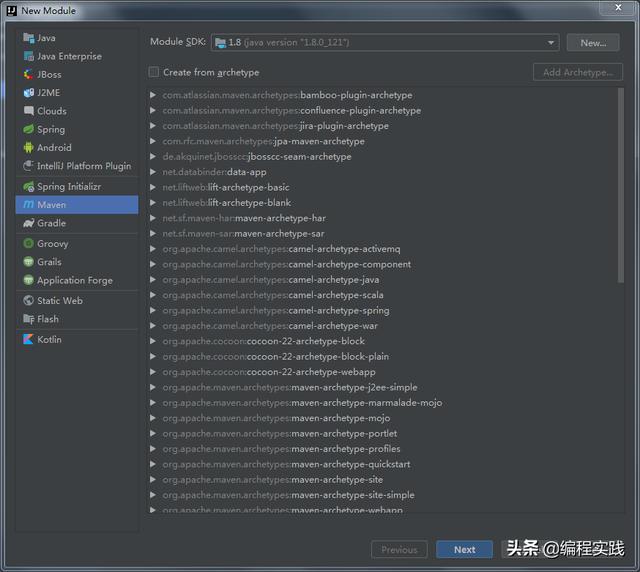Close the New Module dialog
The height and width of the screenshot is (572, 640).
(x=618, y=7)
